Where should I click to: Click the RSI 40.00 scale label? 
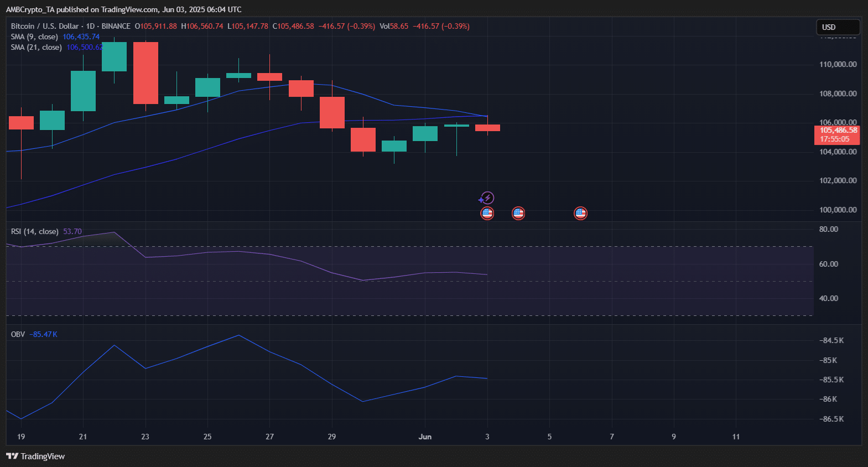829,298
